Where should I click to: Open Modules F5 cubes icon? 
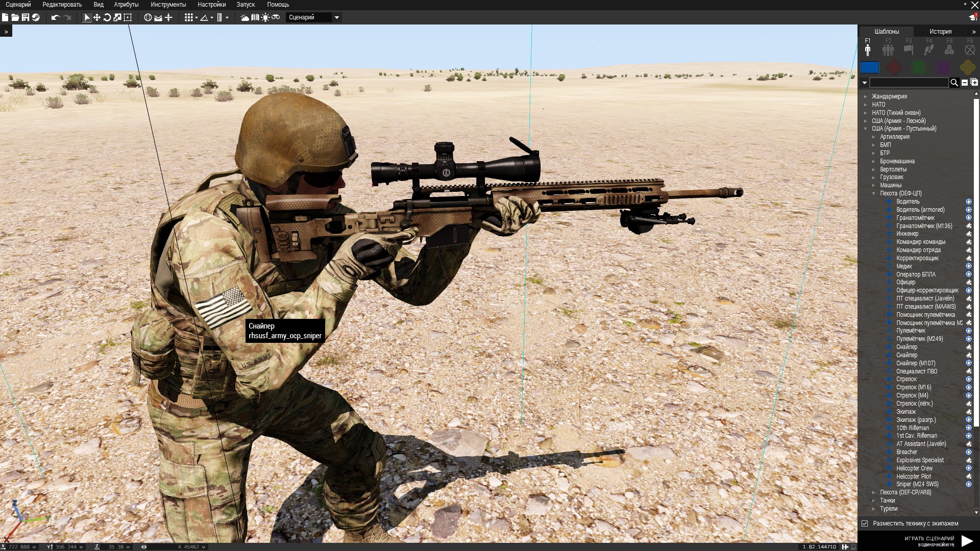pos(949,49)
